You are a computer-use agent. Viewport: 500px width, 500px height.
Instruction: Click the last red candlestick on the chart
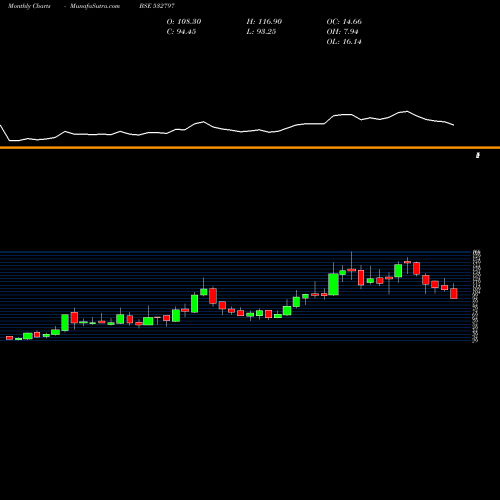[454, 293]
